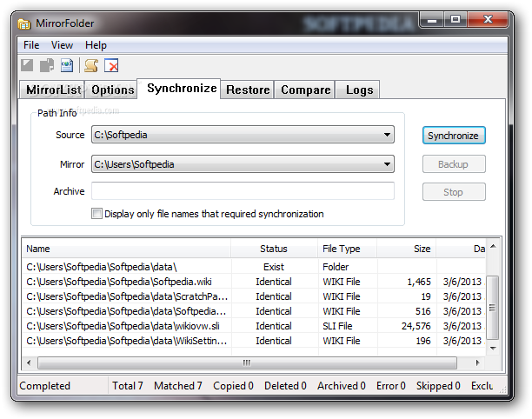Sort the list by the Name column header
This screenshot has width=532, height=419.
126,249
